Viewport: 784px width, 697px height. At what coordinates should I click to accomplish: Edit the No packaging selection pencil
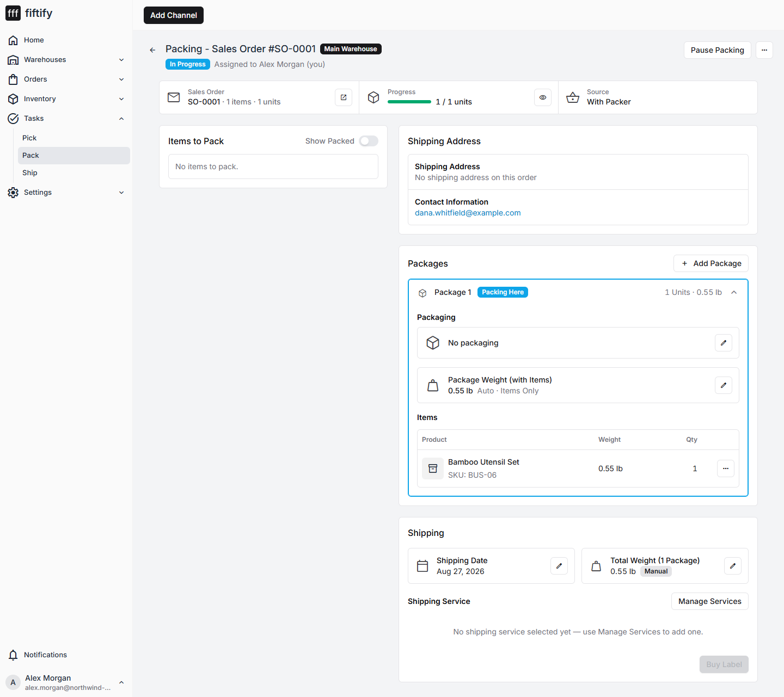[724, 343]
